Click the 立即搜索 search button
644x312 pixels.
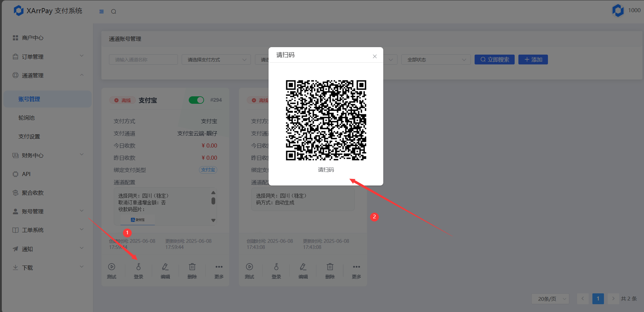click(x=494, y=60)
